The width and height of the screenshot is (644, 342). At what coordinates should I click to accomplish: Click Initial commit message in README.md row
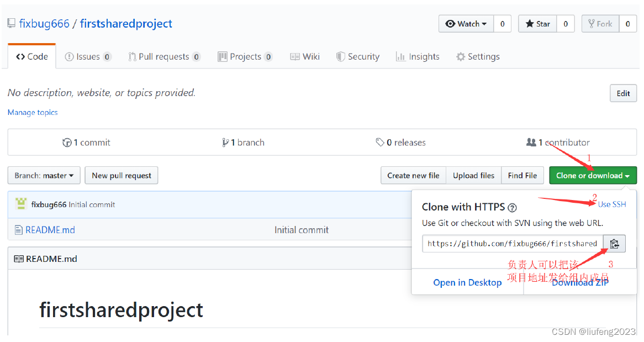(302, 230)
